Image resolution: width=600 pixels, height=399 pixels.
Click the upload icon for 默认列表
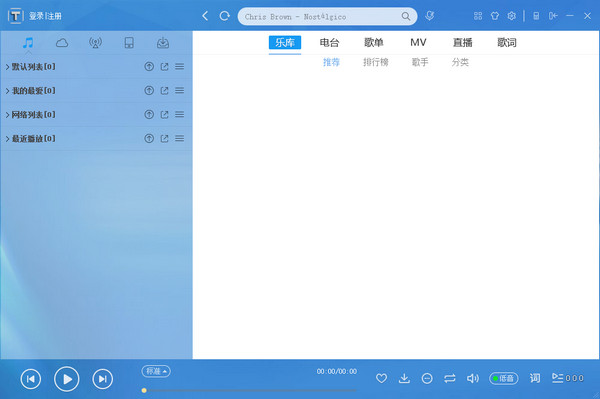tap(149, 67)
